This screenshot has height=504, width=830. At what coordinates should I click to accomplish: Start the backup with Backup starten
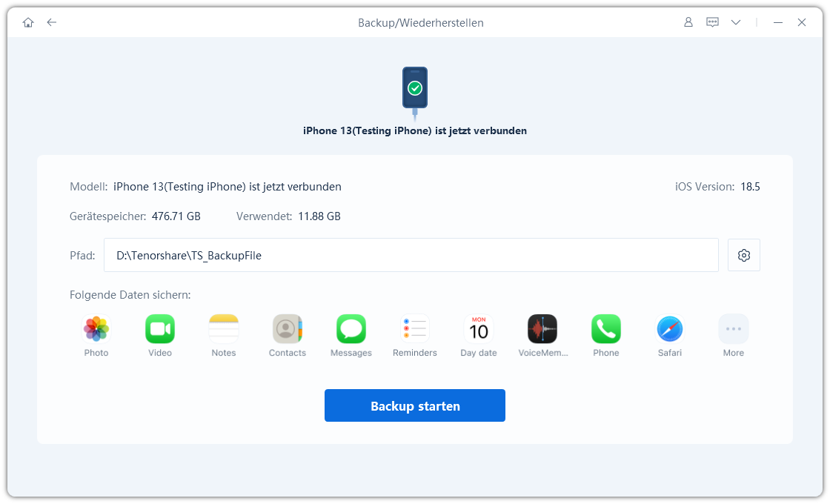tap(415, 405)
